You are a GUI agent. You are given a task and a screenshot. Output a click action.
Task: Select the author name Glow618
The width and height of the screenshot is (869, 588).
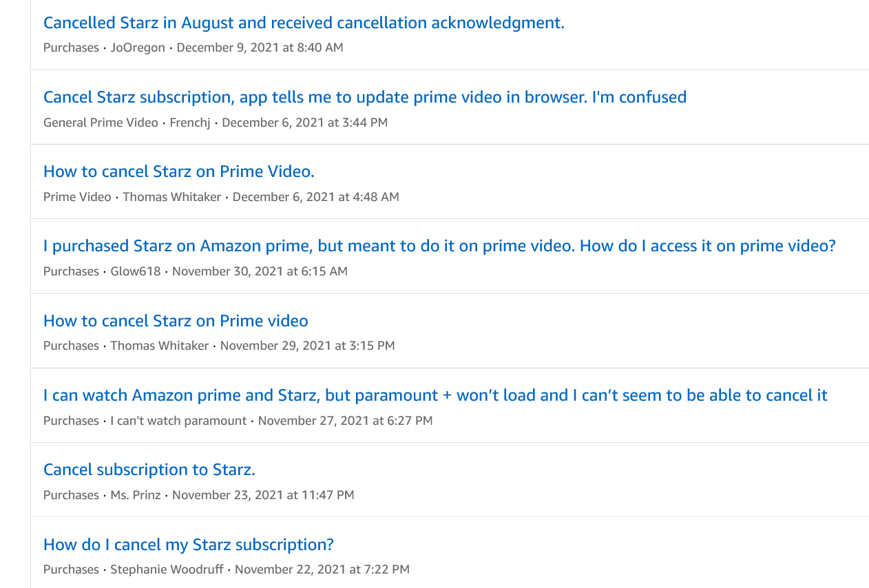pos(136,271)
